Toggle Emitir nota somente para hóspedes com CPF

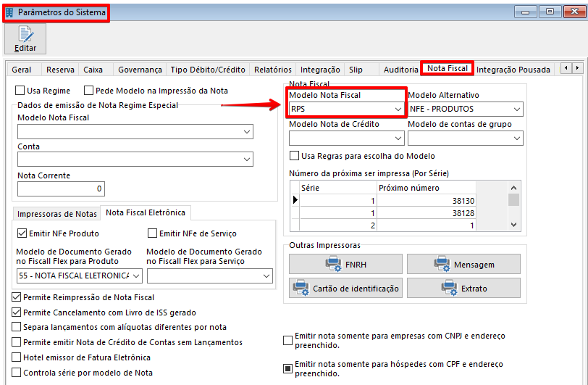(287, 368)
